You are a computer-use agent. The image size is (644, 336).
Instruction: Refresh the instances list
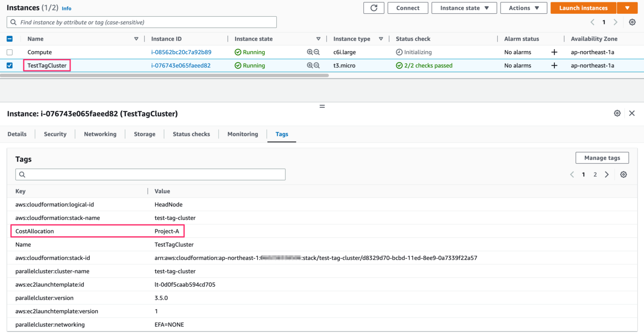click(374, 8)
